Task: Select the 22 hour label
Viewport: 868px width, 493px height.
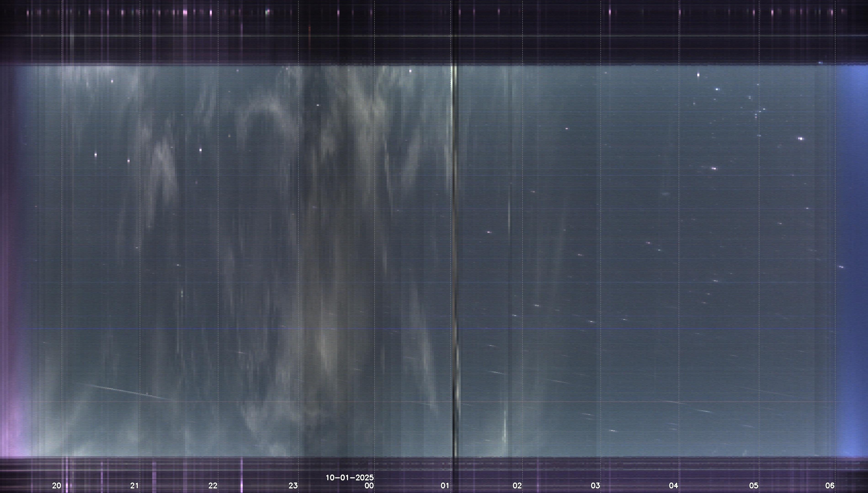Action: (213, 485)
